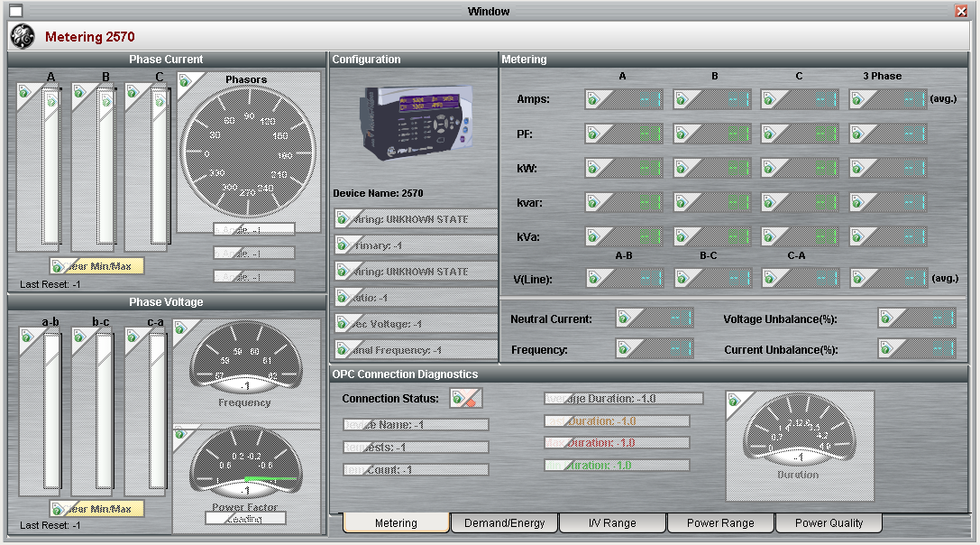Viewport: 980px width, 545px height.
Task: Open the I/V Range tab
Action: pyautogui.click(x=612, y=523)
